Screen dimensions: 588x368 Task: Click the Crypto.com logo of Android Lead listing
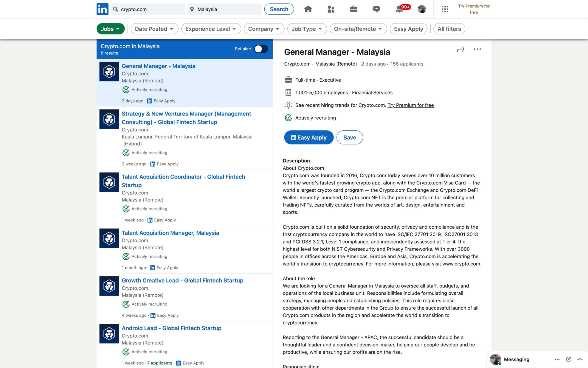pyautogui.click(x=109, y=334)
